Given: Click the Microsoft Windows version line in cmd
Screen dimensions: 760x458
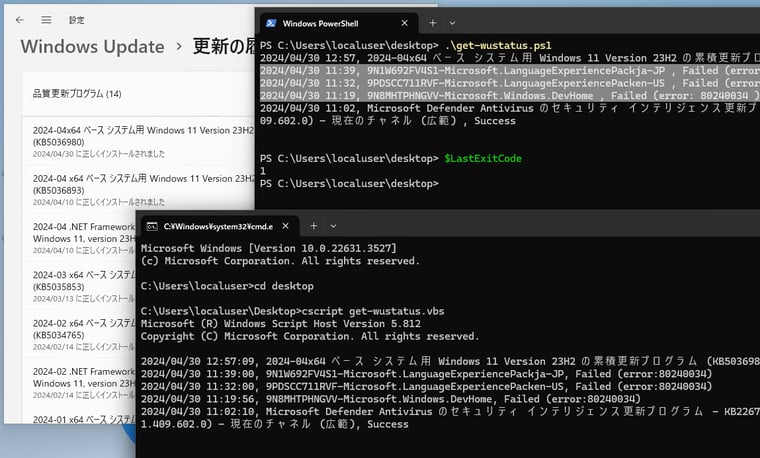Looking at the screenshot, I should 269,248.
